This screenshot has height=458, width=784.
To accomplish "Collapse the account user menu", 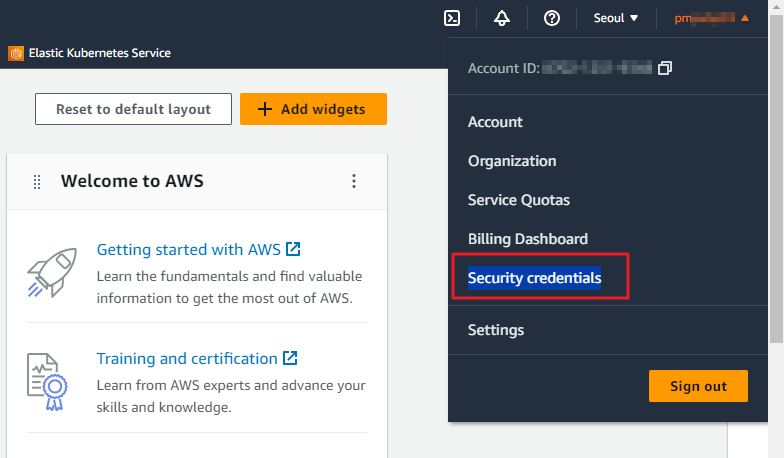I will [x=712, y=18].
